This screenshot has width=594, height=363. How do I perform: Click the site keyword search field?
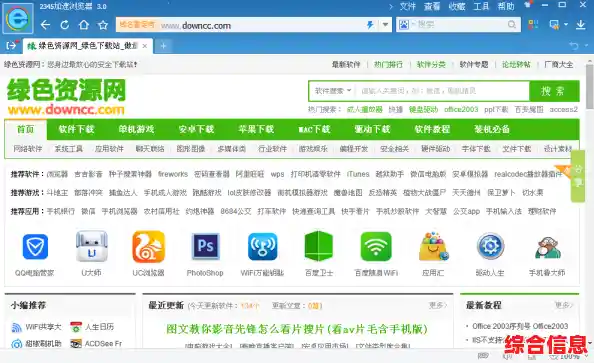pyautogui.click(x=442, y=91)
